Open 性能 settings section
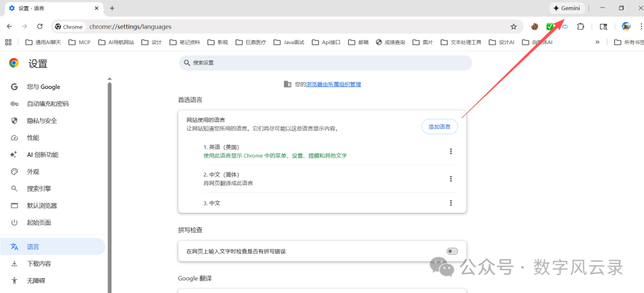Image resolution: width=644 pixels, height=293 pixels. (33, 138)
